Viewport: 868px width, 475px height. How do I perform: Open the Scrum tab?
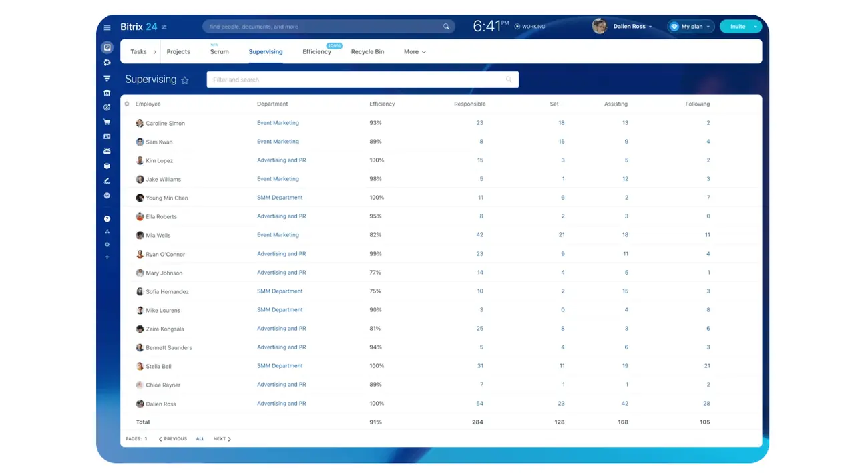(x=220, y=51)
